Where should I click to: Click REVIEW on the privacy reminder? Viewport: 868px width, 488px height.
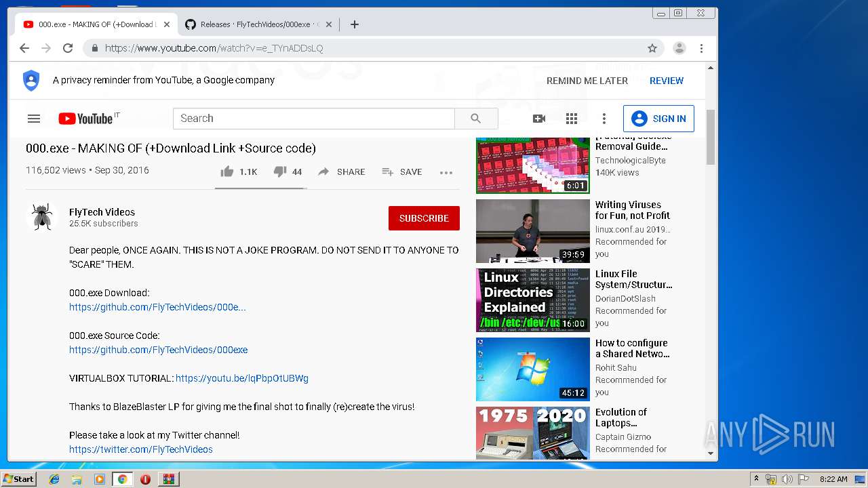[x=667, y=81]
